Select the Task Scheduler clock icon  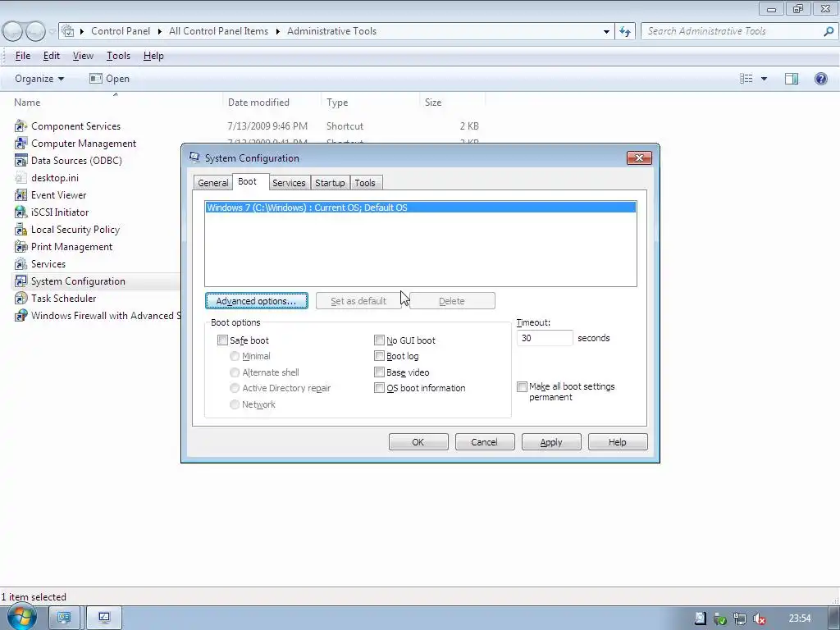(x=21, y=299)
